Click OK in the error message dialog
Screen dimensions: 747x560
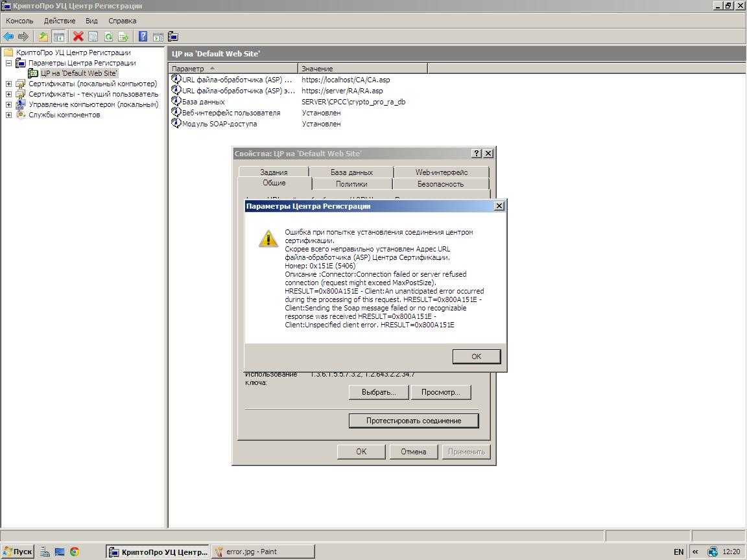click(477, 356)
